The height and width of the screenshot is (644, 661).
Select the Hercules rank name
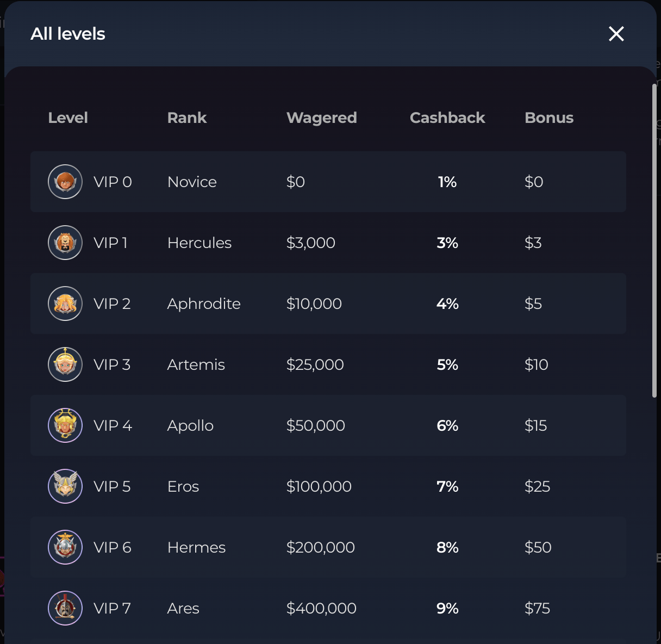point(199,243)
